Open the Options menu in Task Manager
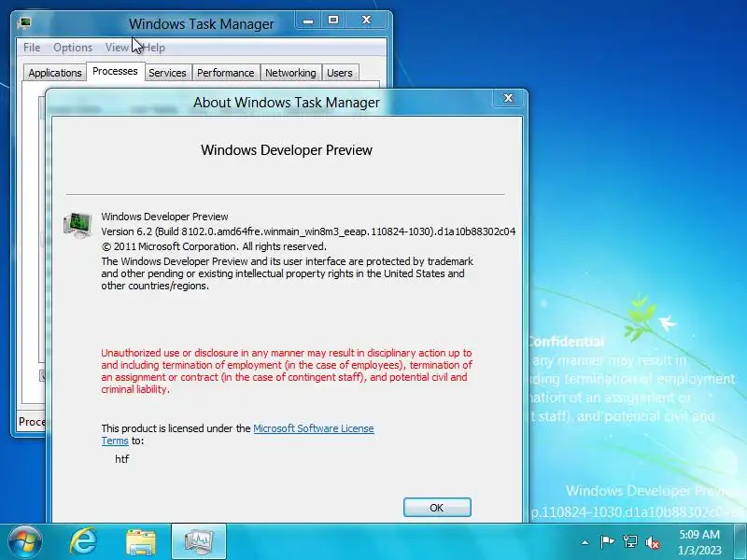The width and height of the screenshot is (747, 560). [73, 48]
